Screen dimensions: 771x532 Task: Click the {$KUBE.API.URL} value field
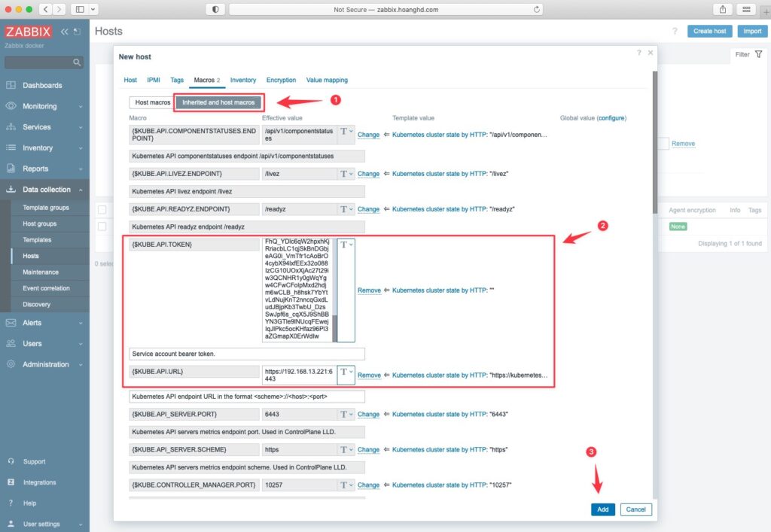tap(299, 375)
